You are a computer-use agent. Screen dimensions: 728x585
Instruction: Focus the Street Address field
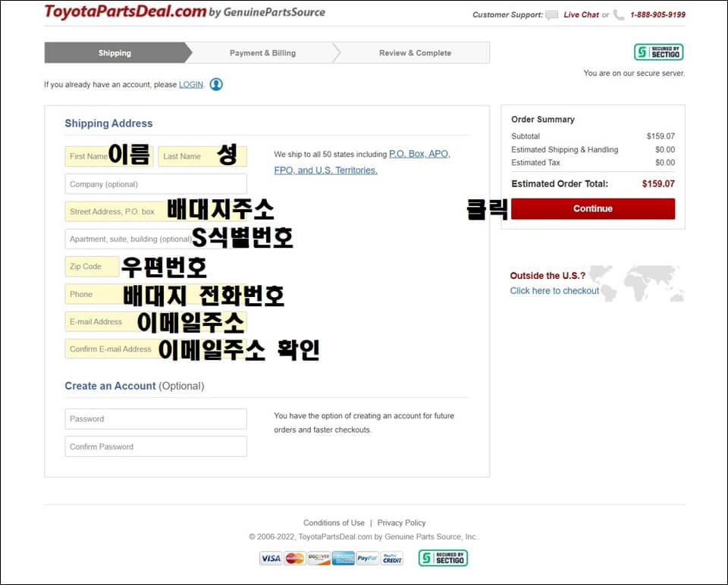pyautogui.click(x=156, y=211)
